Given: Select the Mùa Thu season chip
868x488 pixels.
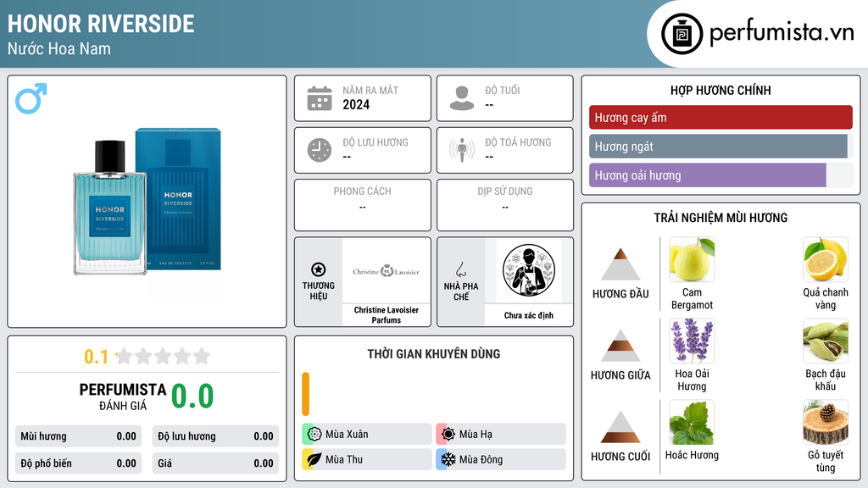Looking at the screenshot, I should click(367, 459).
